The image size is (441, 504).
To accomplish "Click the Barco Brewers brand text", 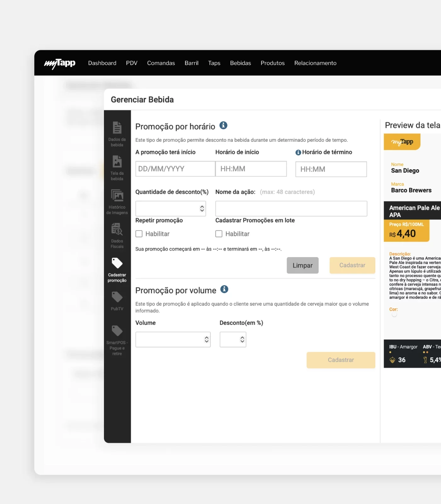I will (x=411, y=190).
